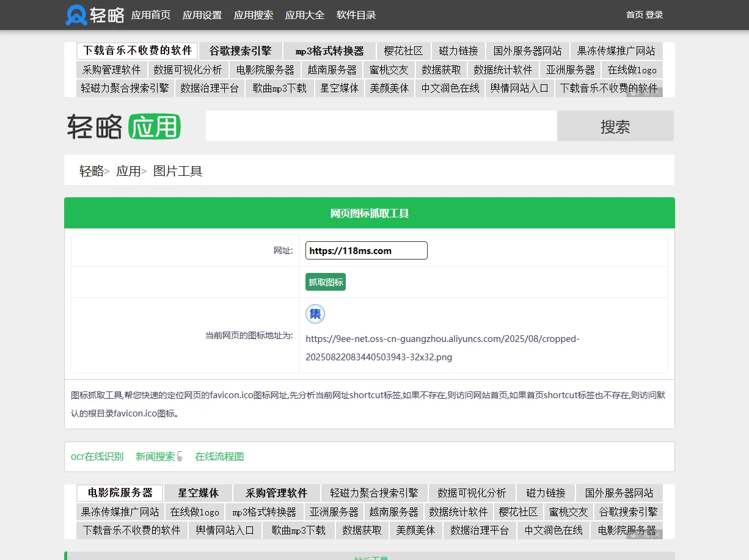Click the 应用 breadcrumb link

point(129,171)
